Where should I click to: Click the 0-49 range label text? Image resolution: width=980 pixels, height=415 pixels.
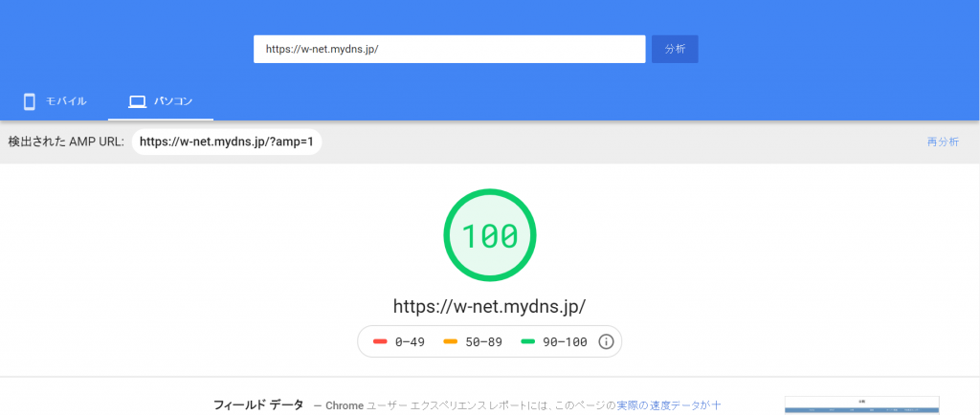click(x=410, y=342)
